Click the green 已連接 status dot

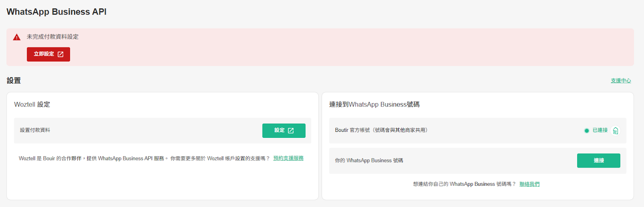coord(586,131)
